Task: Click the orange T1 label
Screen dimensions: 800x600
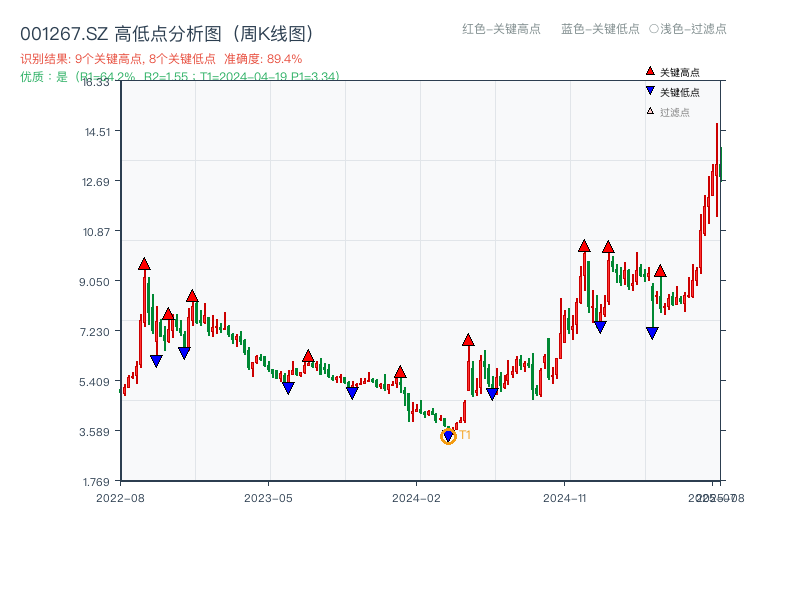Action: 465,435
